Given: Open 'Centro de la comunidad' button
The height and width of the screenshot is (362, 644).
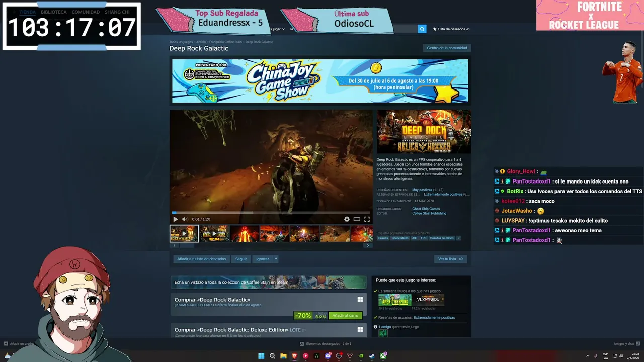Looking at the screenshot, I should pyautogui.click(x=447, y=48).
